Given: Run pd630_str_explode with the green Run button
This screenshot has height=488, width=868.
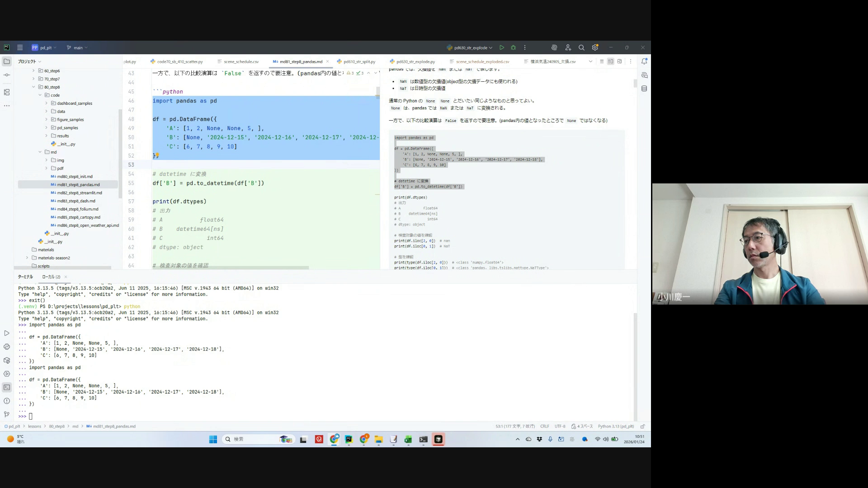Looking at the screenshot, I should point(502,47).
